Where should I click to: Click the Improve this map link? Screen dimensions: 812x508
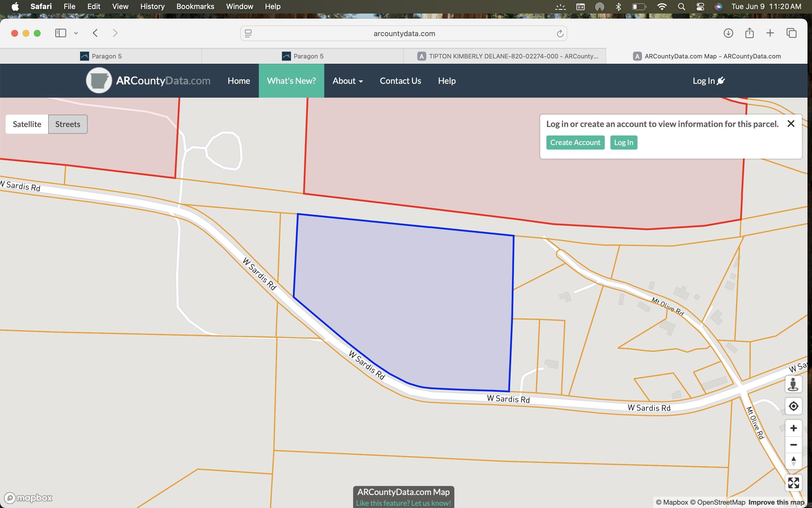776,502
